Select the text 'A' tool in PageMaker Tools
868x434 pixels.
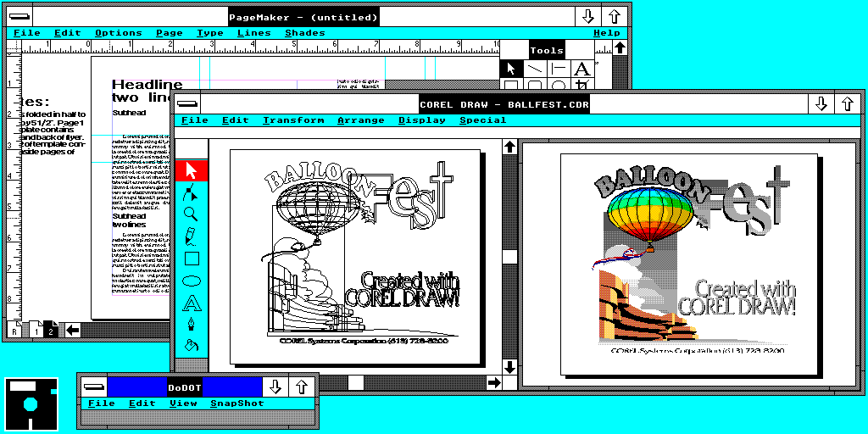click(x=581, y=69)
